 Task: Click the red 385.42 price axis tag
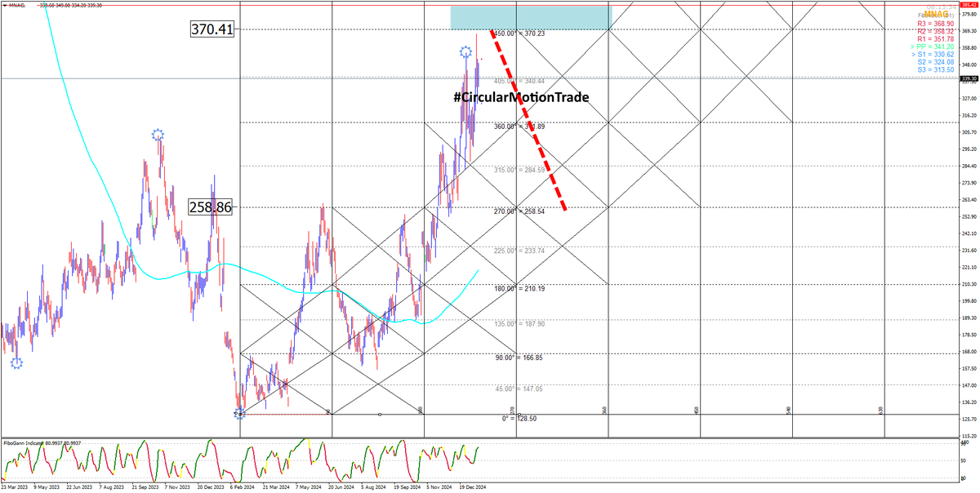tap(969, 4)
